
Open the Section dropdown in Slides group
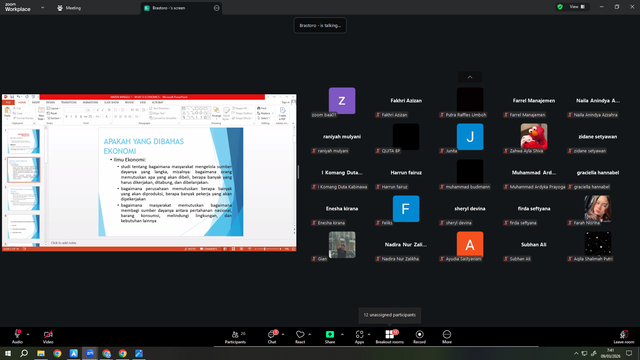click(x=54, y=118)
